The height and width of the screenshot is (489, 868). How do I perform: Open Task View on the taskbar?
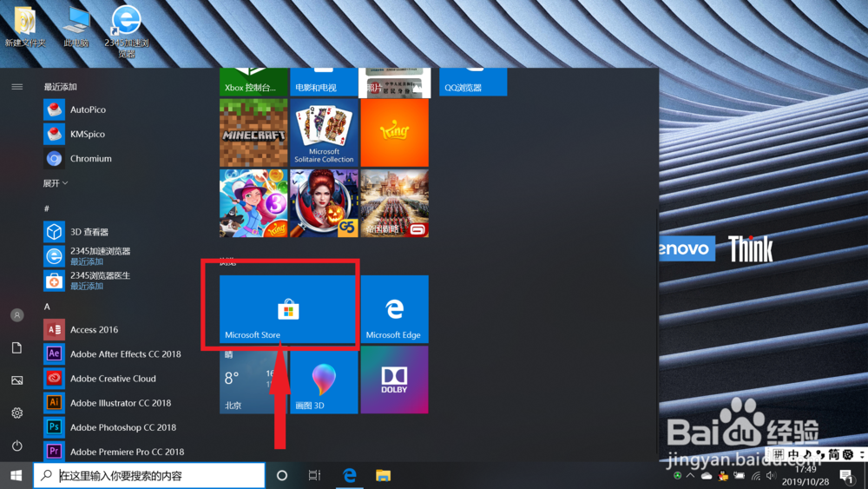(314, 476)
